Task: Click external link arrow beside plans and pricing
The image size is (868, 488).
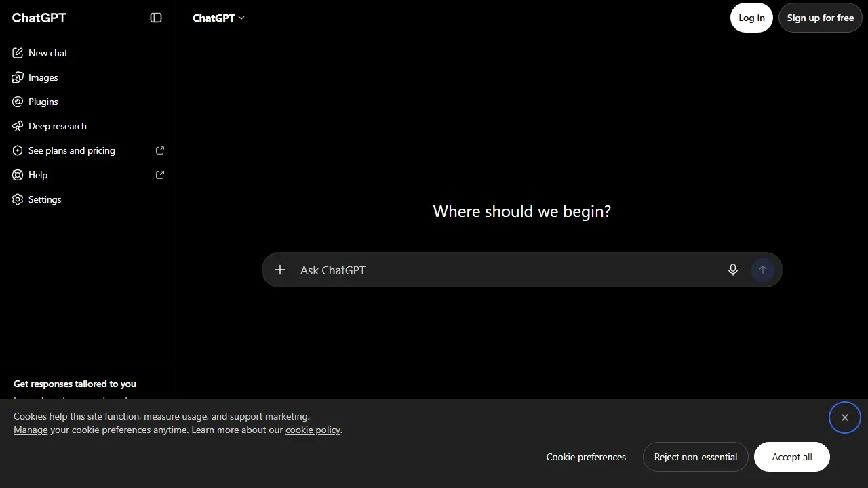Action: tap(160, 150)
